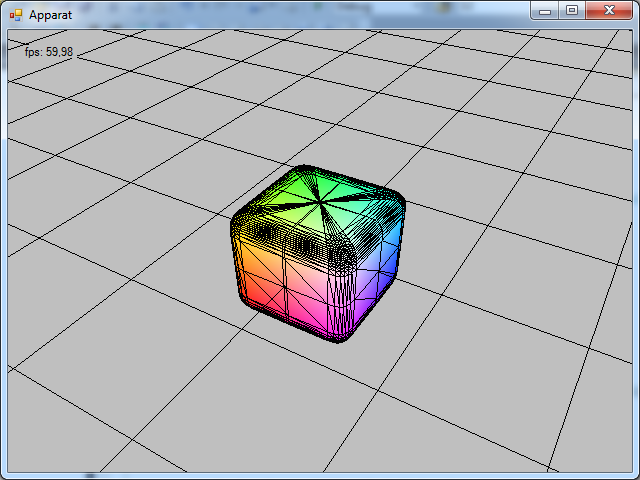Minimize the Apparat window
The width and height of the screenshot is (640, 480).
[545, 11]
